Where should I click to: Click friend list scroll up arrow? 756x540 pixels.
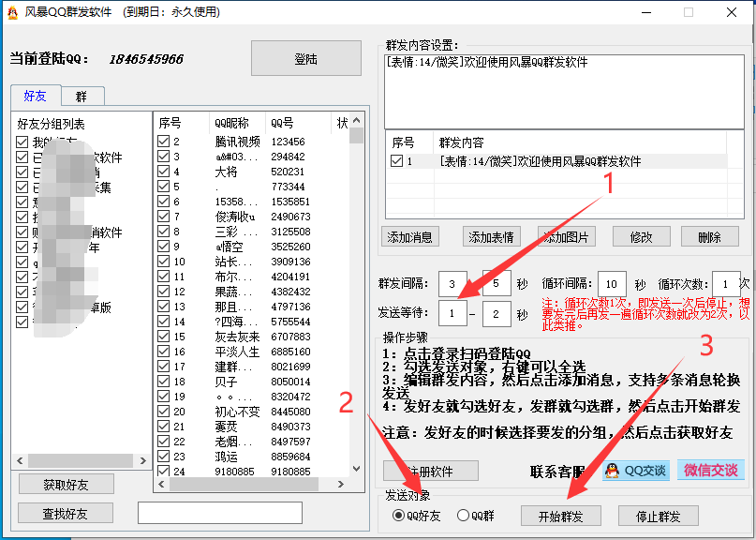click(356, 120)
